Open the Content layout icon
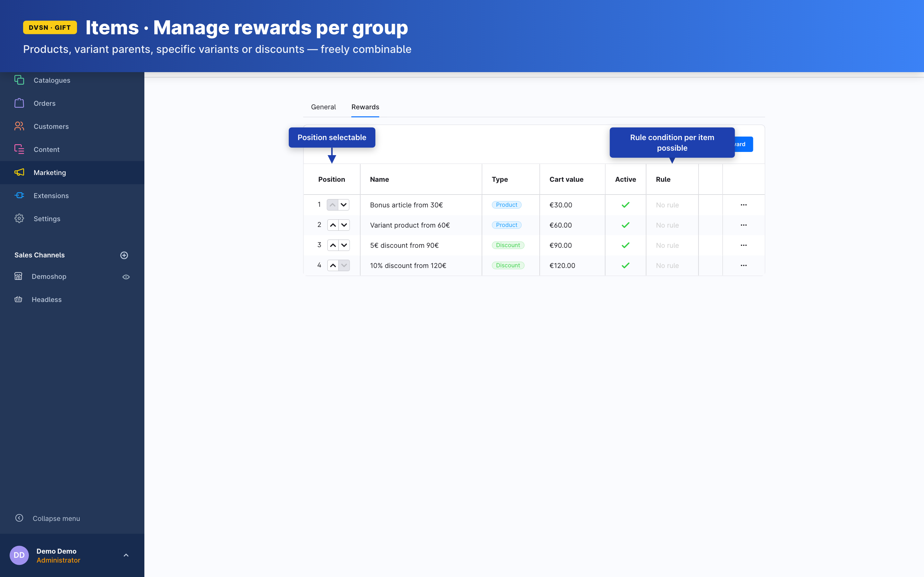 coord(19,149)
